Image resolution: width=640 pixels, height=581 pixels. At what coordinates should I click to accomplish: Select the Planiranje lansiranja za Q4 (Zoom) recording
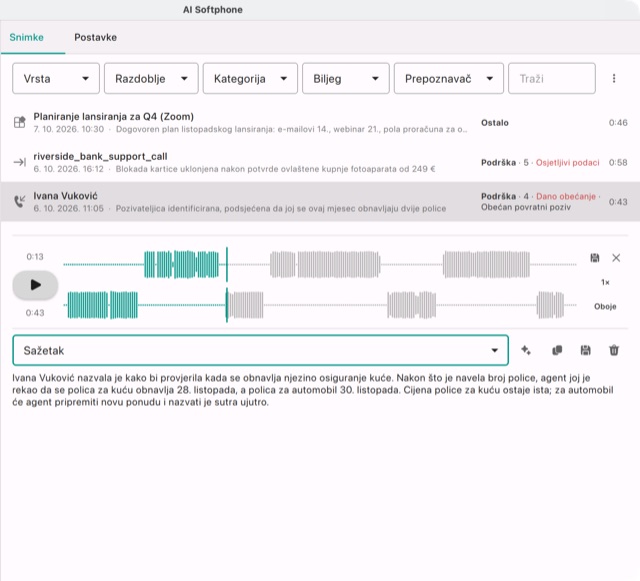[320, 122]
